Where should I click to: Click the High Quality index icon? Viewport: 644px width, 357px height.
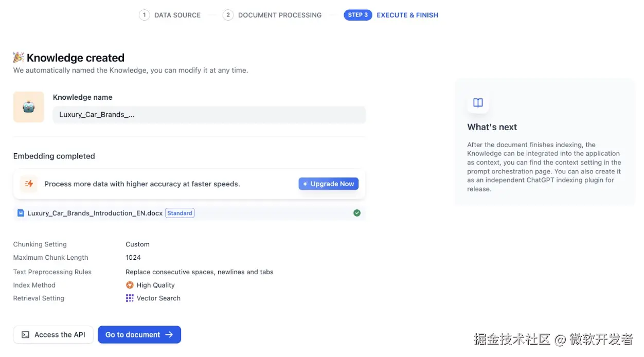pyautogui.click(x=130, y=285)
